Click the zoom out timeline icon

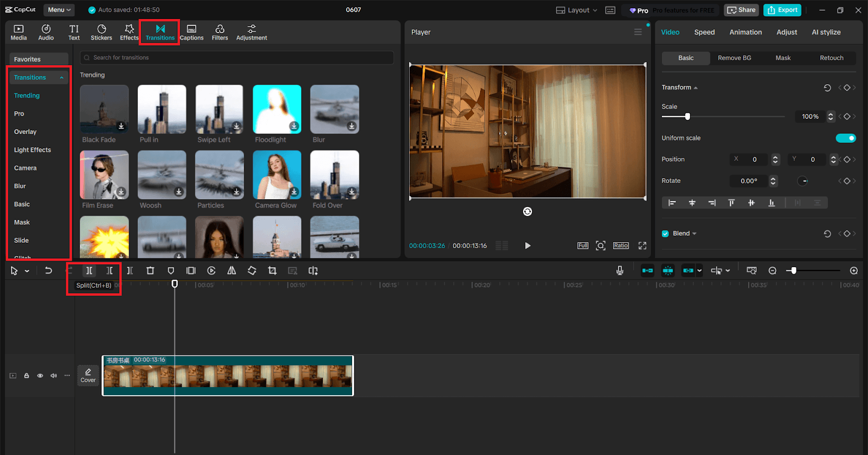click(x=773, y=270)
